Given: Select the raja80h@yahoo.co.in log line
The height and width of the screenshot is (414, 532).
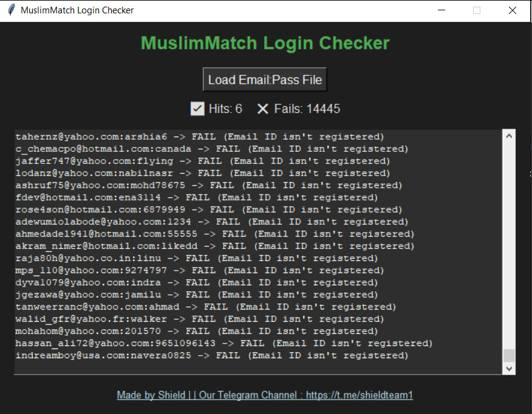Looking at the screenshot, I should [196, 259].
